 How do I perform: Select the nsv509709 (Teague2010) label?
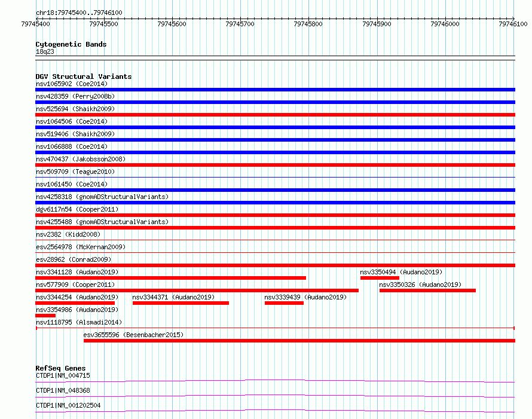pyautogui.click(x=75, y=172)
